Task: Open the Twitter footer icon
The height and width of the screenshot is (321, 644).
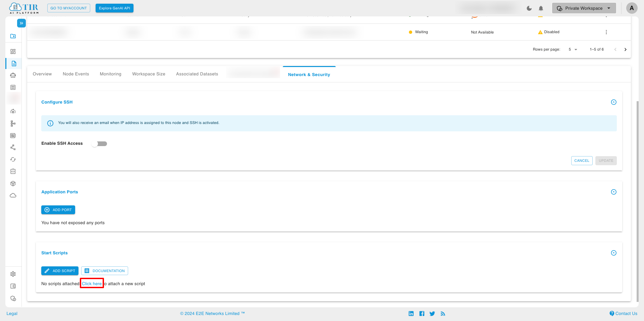Action: point(432,314)
